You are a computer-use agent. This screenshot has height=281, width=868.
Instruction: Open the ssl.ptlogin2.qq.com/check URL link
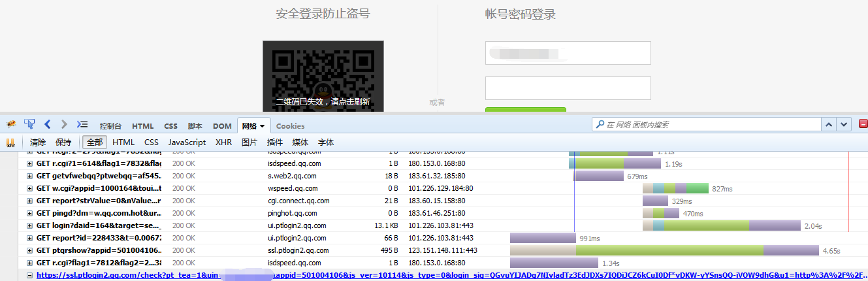[x=451, y=275]
